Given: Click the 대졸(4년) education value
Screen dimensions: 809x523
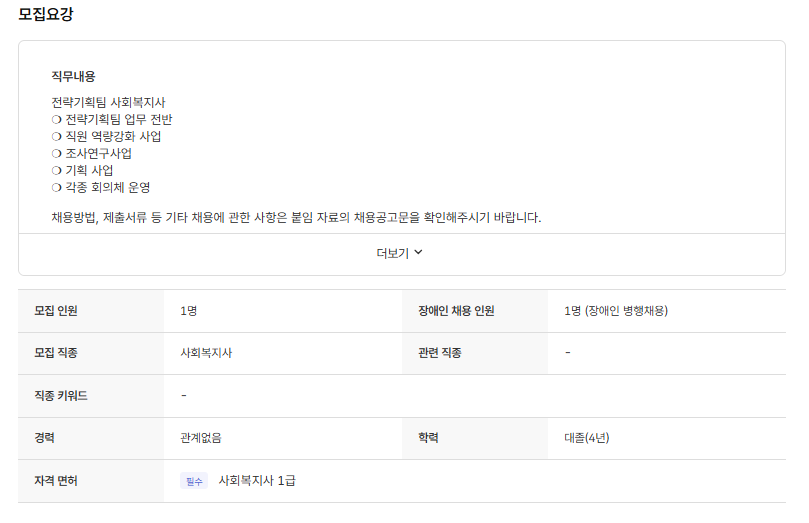Looking at the screenshot, I should point(587,438).
